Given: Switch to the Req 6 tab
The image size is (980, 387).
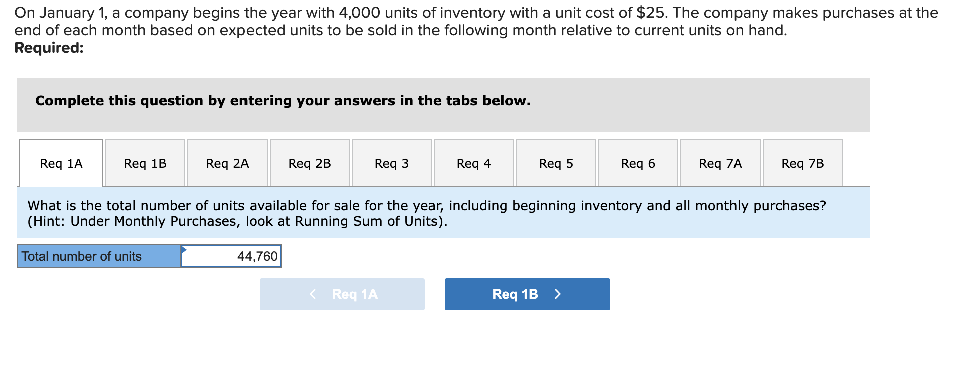Looking at the screenshot, I should [x=638, y=163].
